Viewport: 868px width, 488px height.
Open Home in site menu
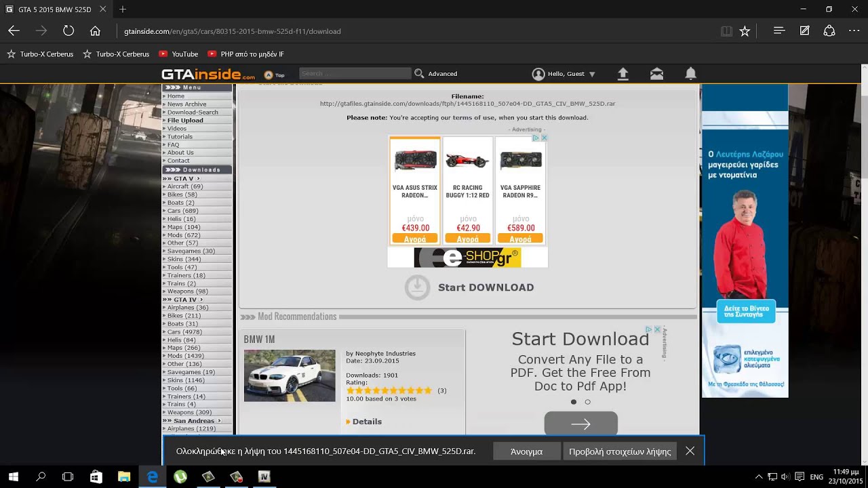[176, 96]
